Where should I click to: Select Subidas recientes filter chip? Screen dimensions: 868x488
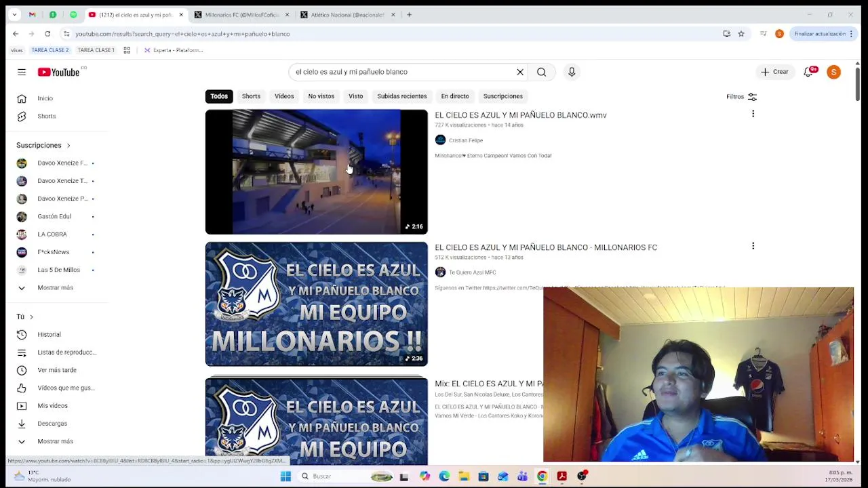coord(402,96)
